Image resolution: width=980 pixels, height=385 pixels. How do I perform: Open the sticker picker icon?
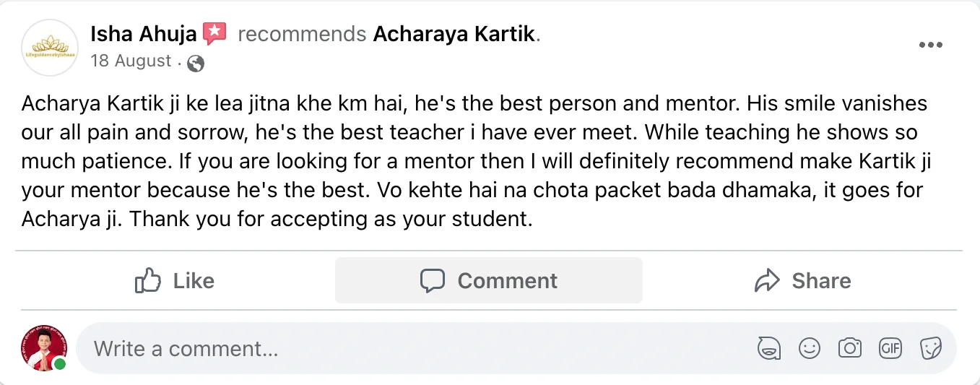point(931,349)
